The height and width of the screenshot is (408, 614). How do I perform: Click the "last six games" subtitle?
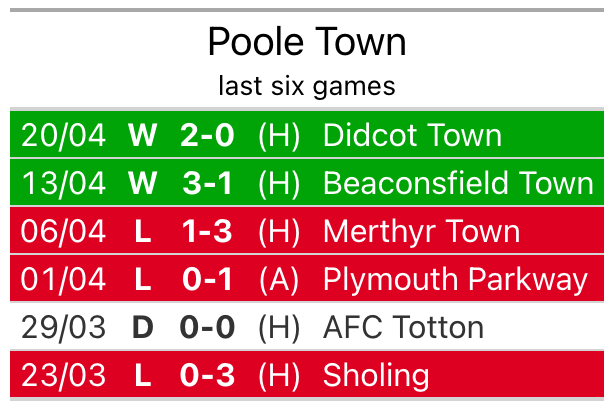307,86
